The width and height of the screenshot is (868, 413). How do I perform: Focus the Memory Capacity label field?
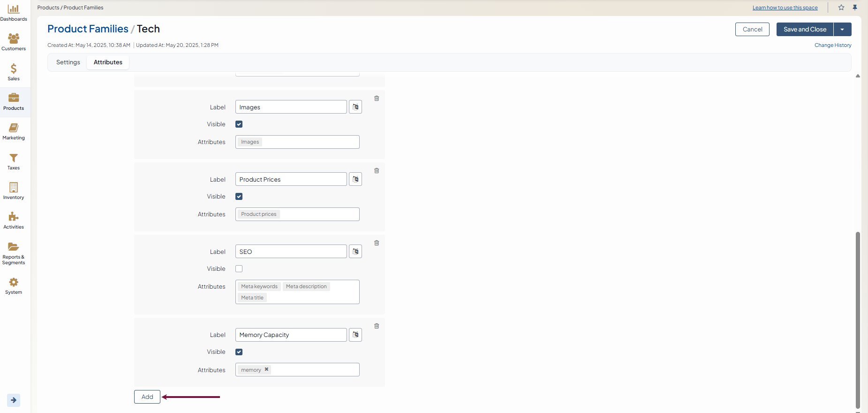click(291, 335)
